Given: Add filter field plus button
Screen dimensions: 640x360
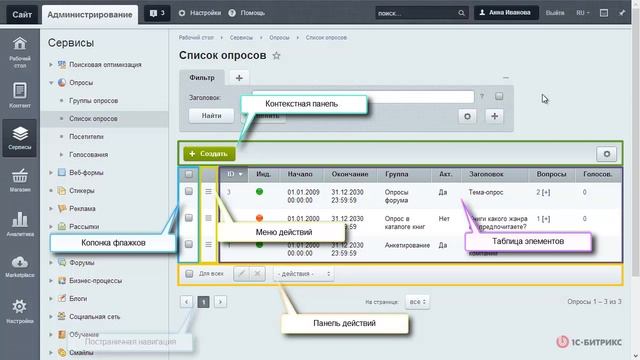Looking at the screenshot, I should click(x=494, y=116).
